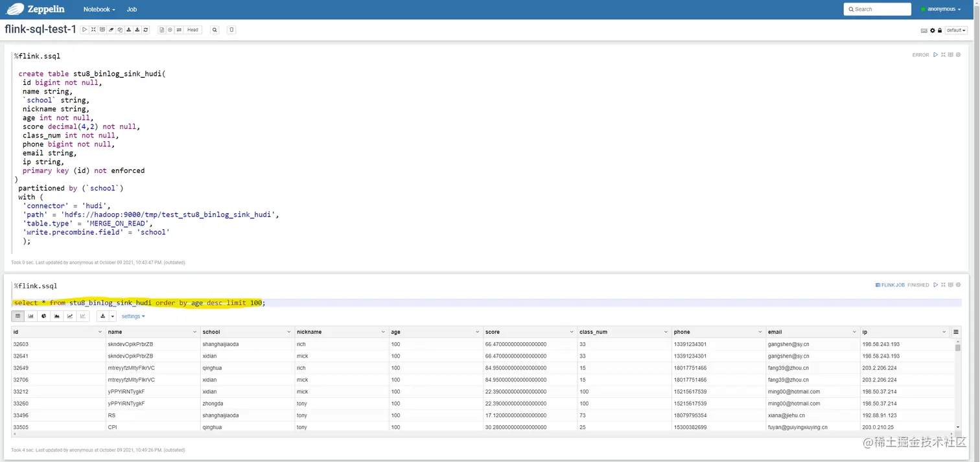Clone this note using the copy icon
Viewport: 980px width, 462px height.
[x=120, y=30]
